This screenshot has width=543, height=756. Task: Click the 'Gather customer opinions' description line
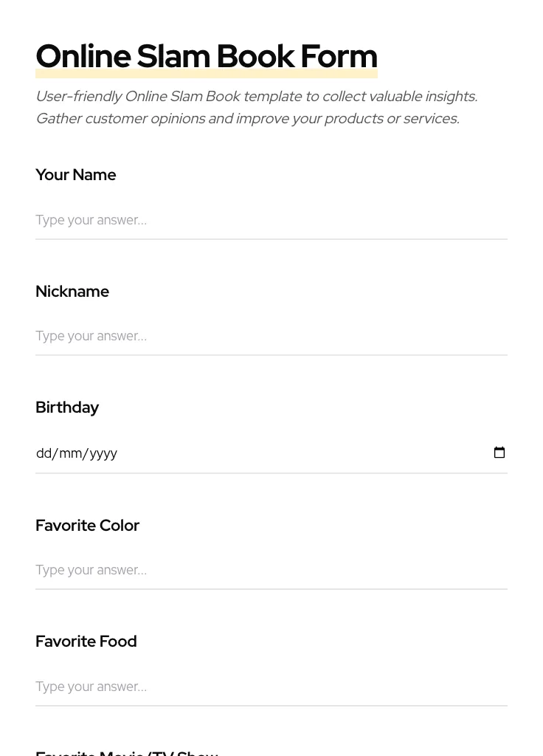tap(247, 119)
